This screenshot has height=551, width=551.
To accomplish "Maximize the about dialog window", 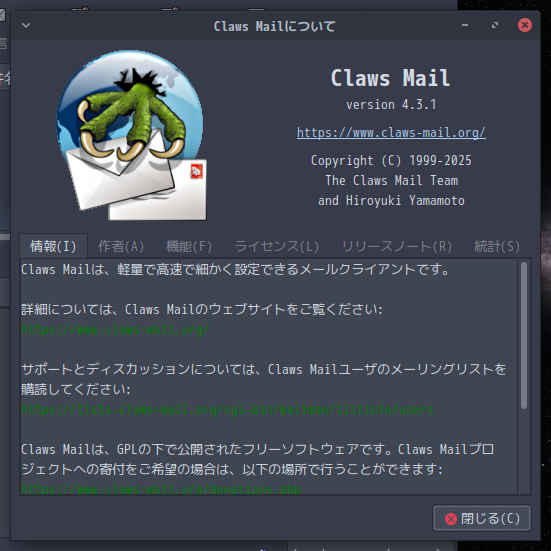I will [x=495, y=25].
